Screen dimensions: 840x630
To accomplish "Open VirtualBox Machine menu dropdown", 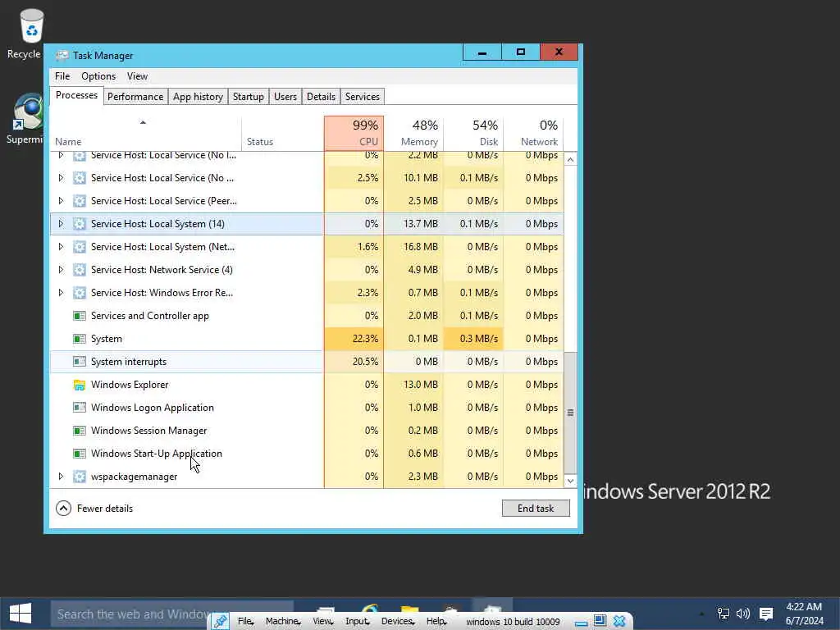I will [x=283, y=622].
